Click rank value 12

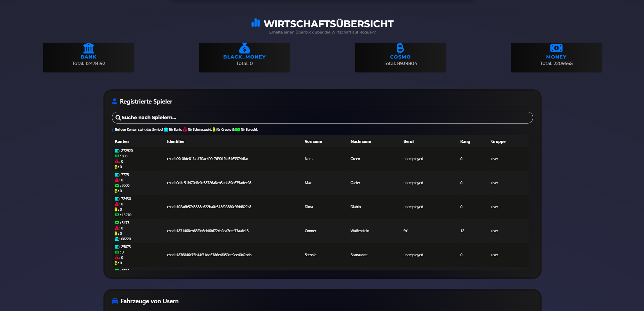coord(462,231)
